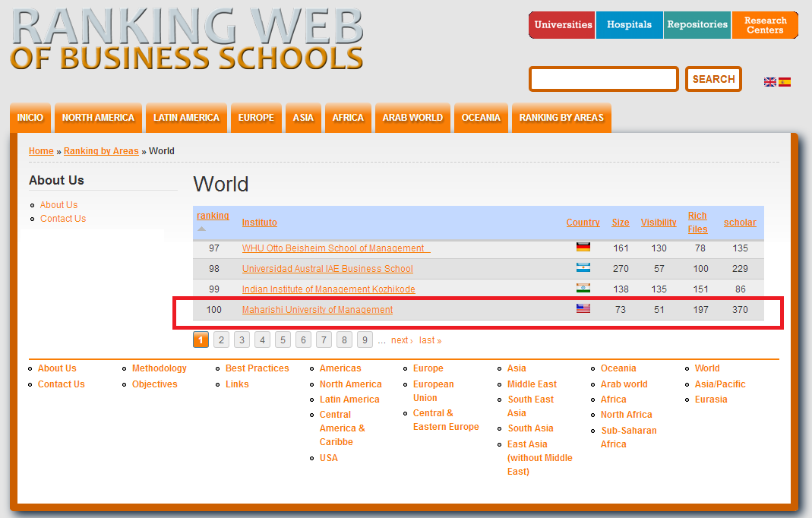The image size is (812, 518).
Task: Open the RANKING BY AREAS menu item
Action: coord(561,118)
